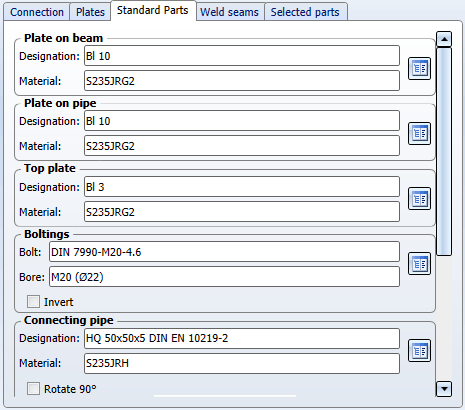Screen dimensions: 465x410
Task: Open the Plates tab
Action: point(90,12)
